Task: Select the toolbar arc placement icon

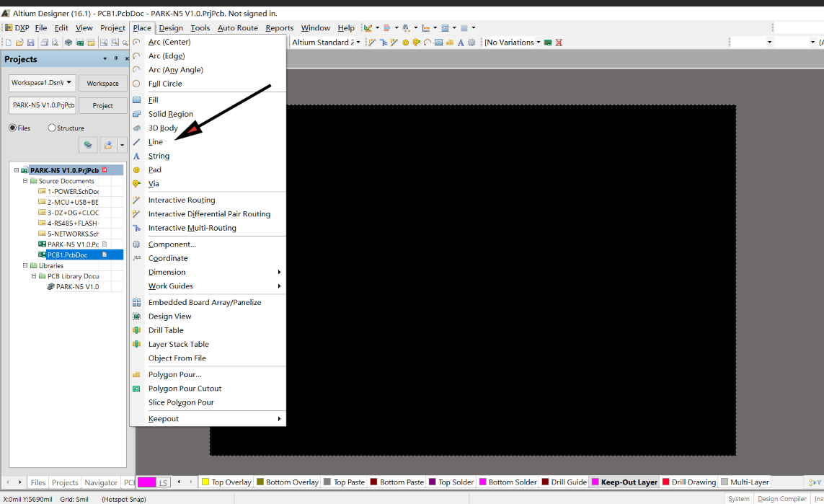Action: (427, 43)
